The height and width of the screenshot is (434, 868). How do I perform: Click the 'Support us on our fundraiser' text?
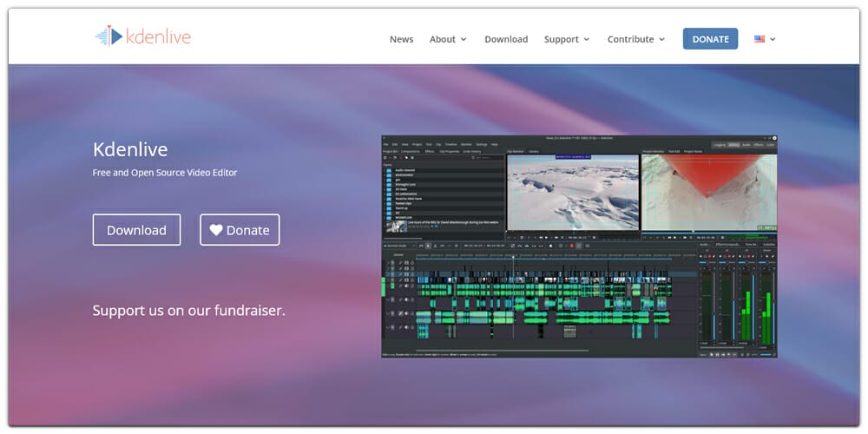tap(188, 310)
